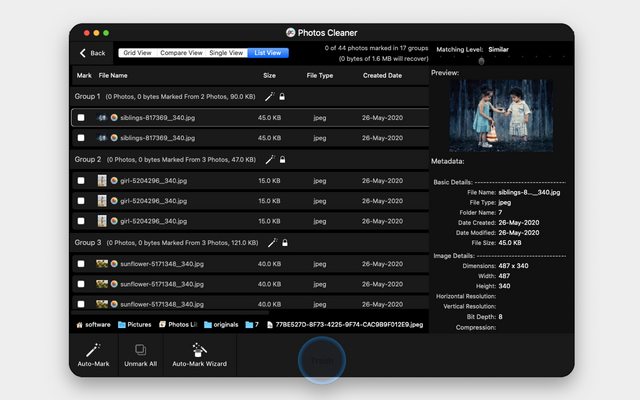Click the Group 2 lock icon
Screen dimensions: 640x400
click(x=282, y=160)
